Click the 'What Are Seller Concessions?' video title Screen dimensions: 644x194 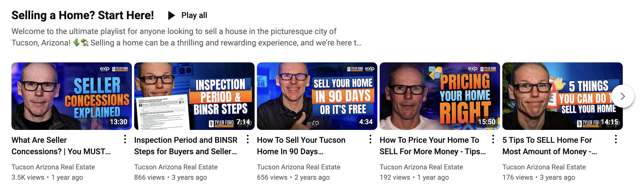pos(61,146)
